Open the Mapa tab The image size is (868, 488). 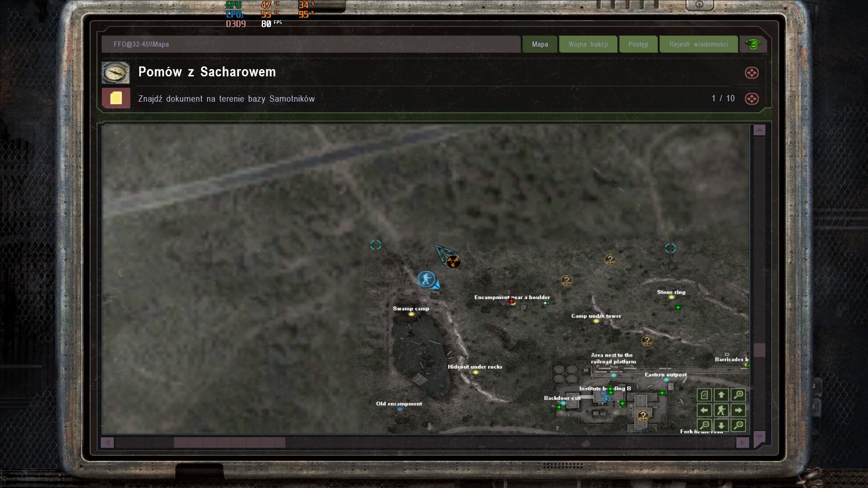[x=540, y=44]
